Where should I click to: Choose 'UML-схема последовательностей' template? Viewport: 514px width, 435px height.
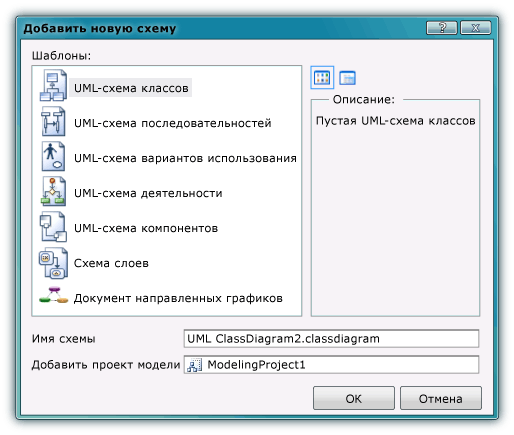coord(173,123)
